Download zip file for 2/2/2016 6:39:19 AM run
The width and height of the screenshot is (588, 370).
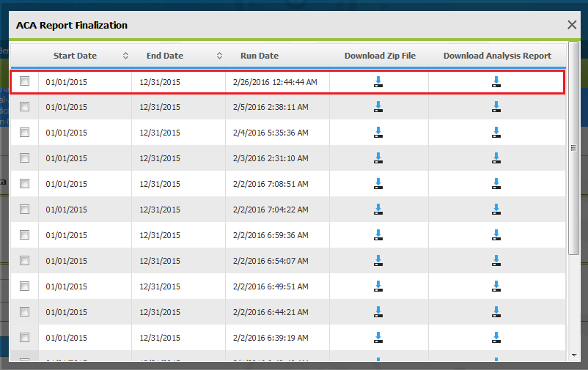378,337
